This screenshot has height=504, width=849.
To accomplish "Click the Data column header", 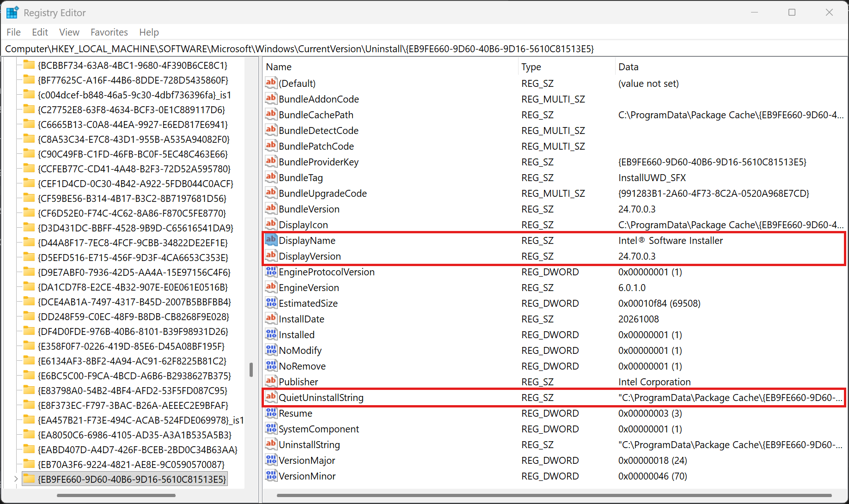I will pos(731,67).
